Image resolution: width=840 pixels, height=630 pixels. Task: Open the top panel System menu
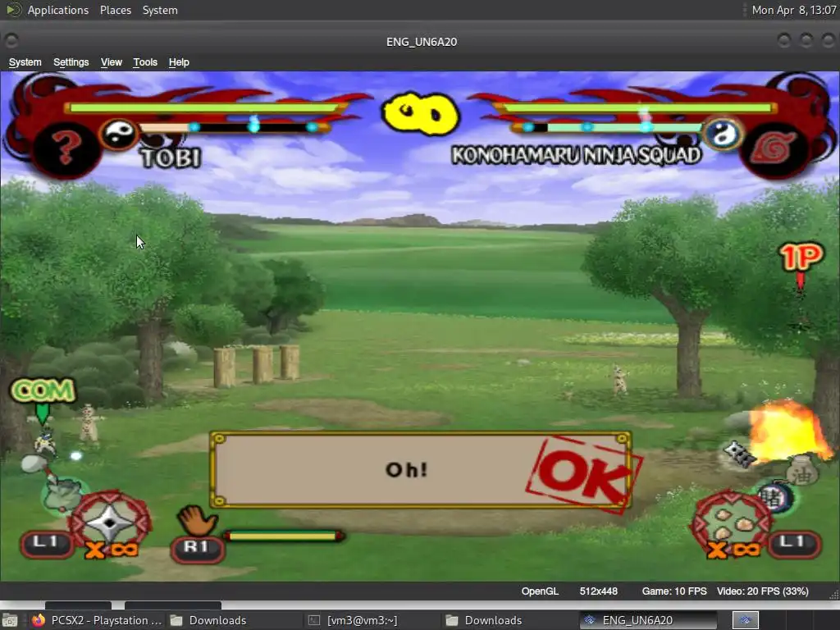click(160, 10)
